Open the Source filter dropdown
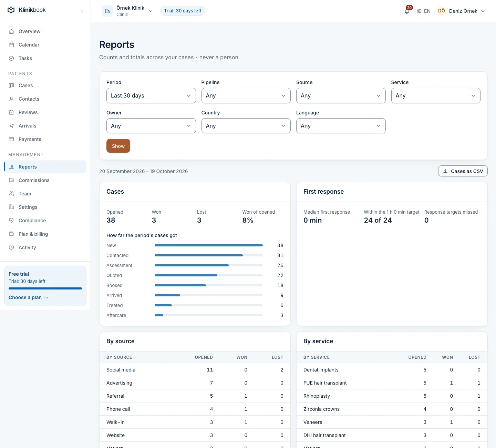496x448 pixels. click(x=341, y=95)
